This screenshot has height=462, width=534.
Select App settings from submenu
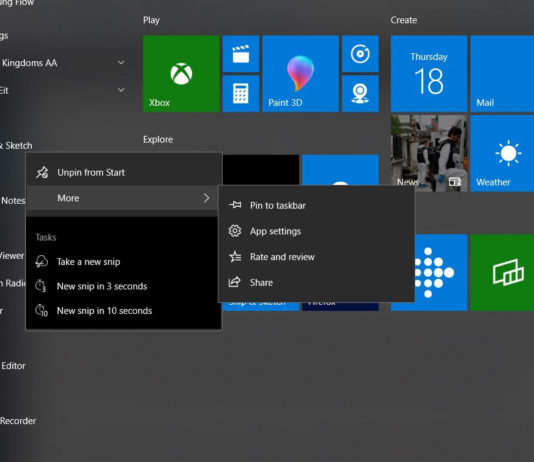[x=316, y=231]
